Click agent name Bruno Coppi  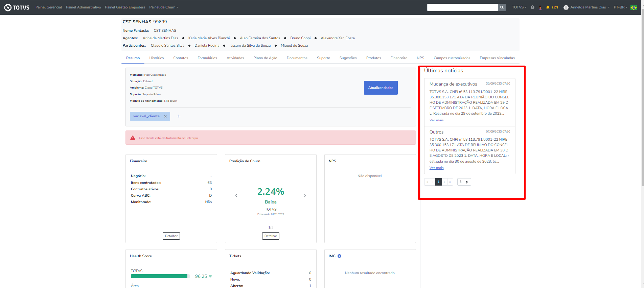[300, 38]
